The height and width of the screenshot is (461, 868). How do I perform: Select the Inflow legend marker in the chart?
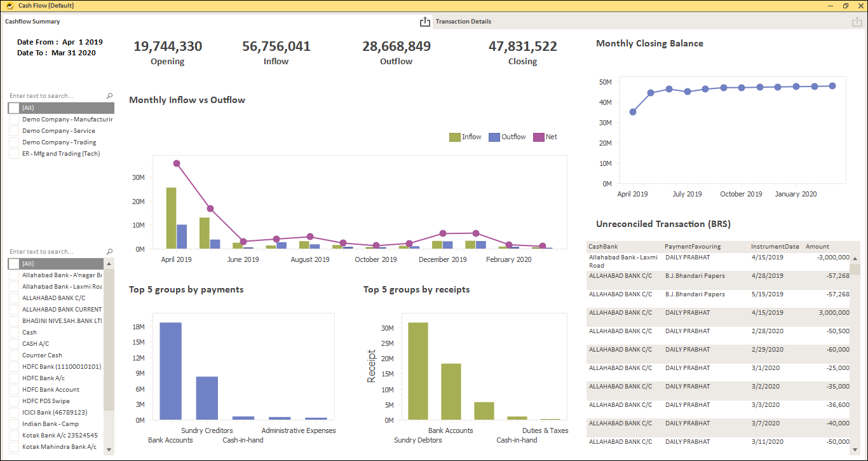[x=454, y=136]
